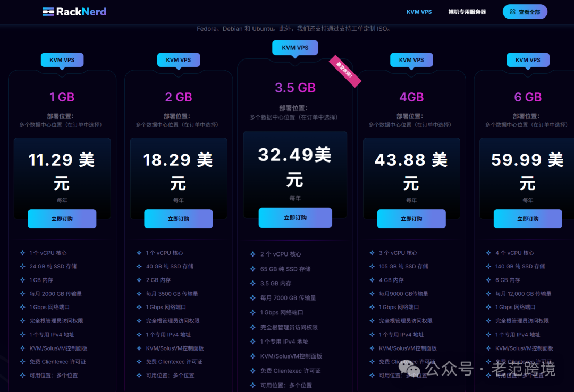Screen dimensions: 574x392
Task: Click the star icon beside "105 GB 纯 SSD 存储"
Action: pos(372,267)
